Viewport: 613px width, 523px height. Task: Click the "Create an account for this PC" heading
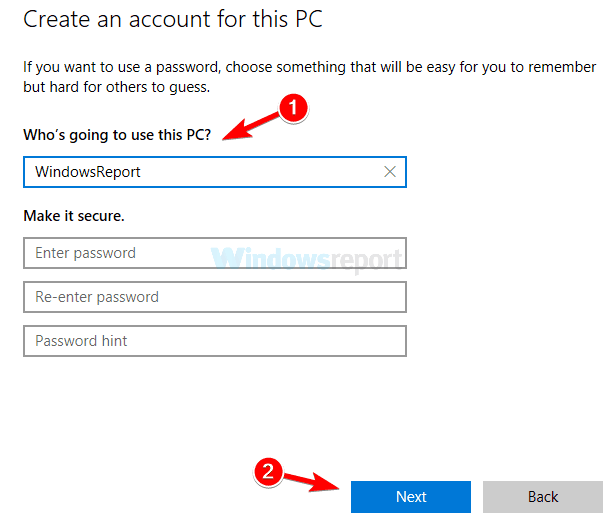point(173,19)
